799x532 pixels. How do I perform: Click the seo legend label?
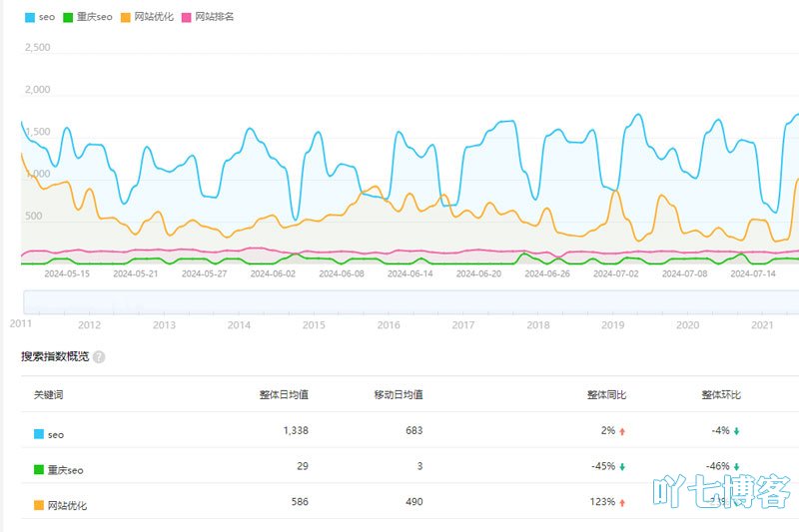[x=46, y=17]
